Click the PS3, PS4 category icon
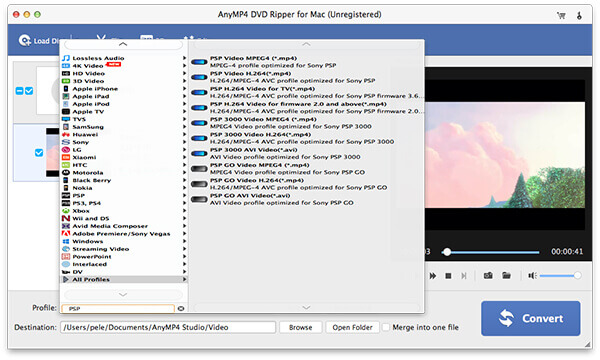Screen dimensions: 600x360 (x=66, y=203)
